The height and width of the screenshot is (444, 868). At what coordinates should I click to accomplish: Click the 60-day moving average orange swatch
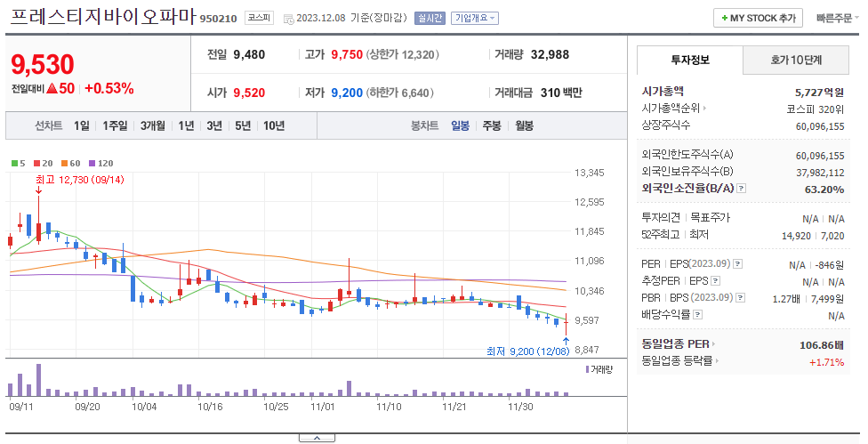64,164
